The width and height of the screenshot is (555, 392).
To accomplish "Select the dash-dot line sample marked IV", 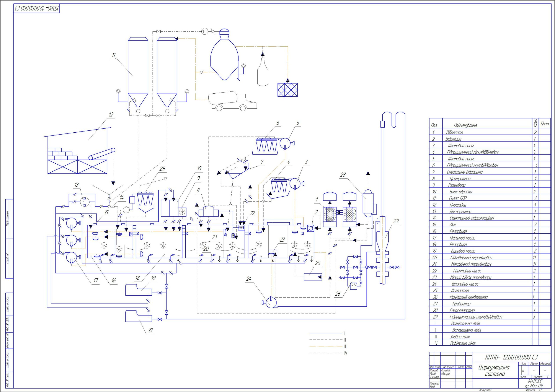I will point(326,353).
